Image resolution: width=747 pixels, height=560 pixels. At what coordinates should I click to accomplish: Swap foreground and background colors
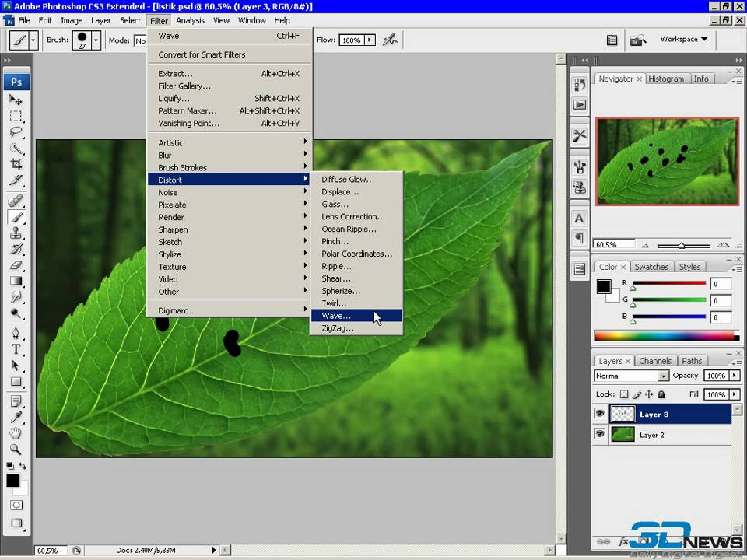coord(23,466)
